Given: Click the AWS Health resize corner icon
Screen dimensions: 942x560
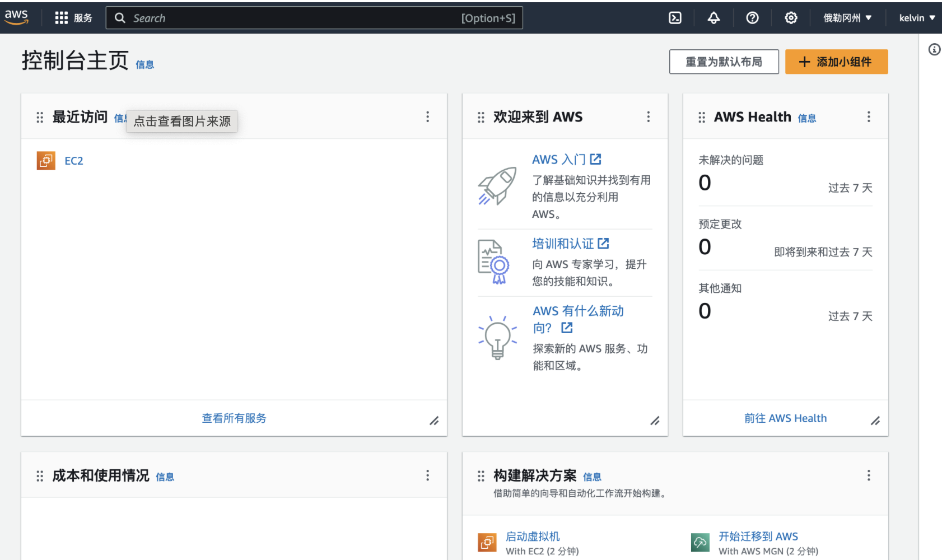Looking at the screenshot, I should tap(875, 421).
